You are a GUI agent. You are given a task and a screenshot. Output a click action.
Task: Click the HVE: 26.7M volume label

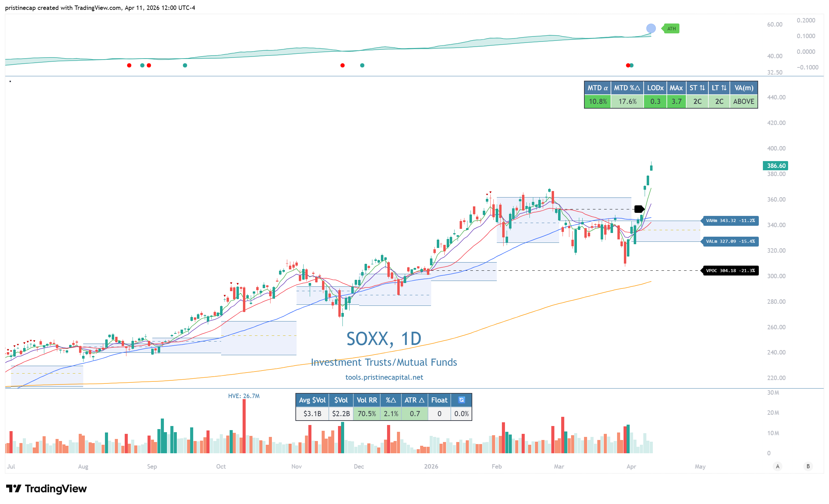244,396
